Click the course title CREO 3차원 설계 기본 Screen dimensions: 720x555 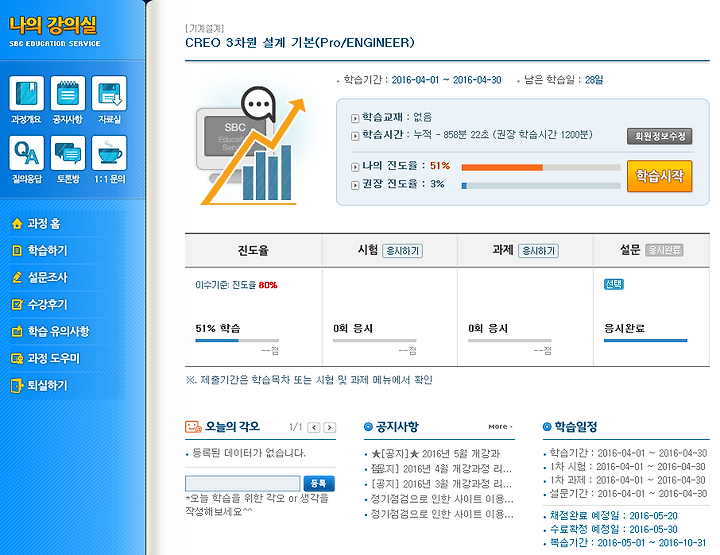click(x=300, y=43)
